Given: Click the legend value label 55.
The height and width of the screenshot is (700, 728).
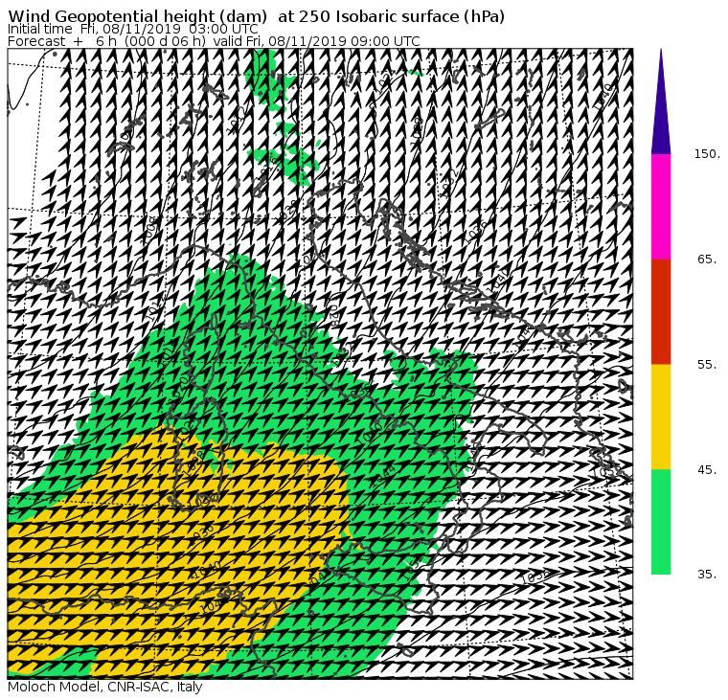Looking at the screenshot, I should click(709, 365).
